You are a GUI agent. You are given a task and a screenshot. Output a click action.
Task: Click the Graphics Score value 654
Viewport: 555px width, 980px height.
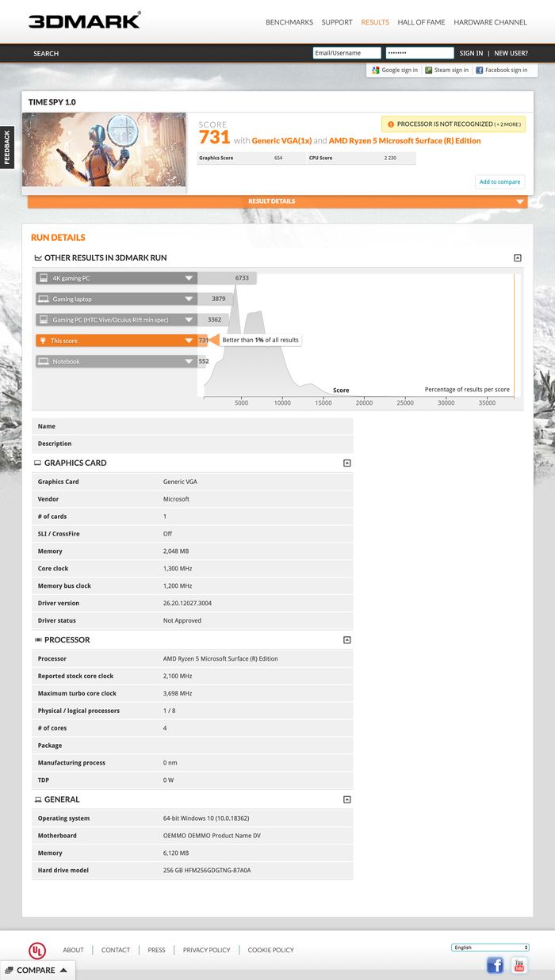point(278,158)
